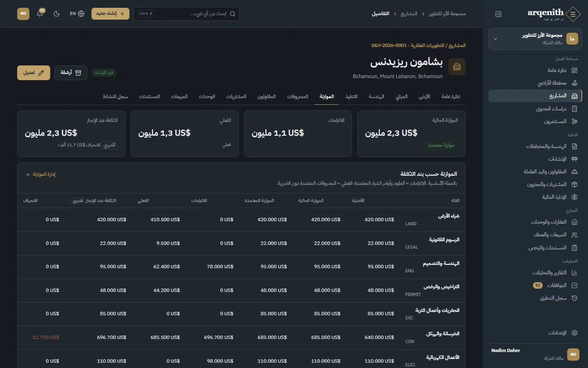Open 'المستثمرون' sidebar icon

coord(575,121)
